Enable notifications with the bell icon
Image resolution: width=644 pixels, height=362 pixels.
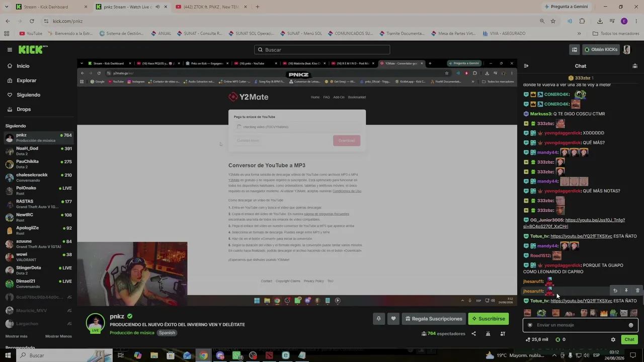pos(379,319)
